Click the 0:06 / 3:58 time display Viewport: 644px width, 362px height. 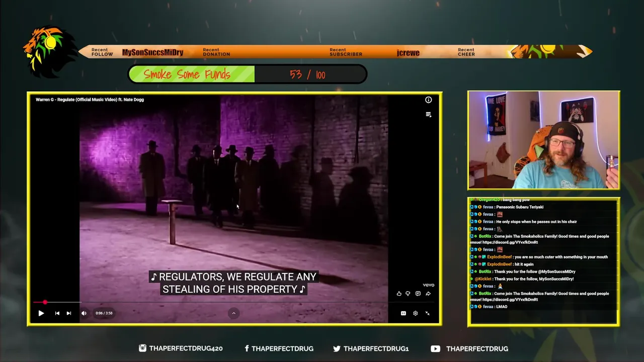[104, 313]
